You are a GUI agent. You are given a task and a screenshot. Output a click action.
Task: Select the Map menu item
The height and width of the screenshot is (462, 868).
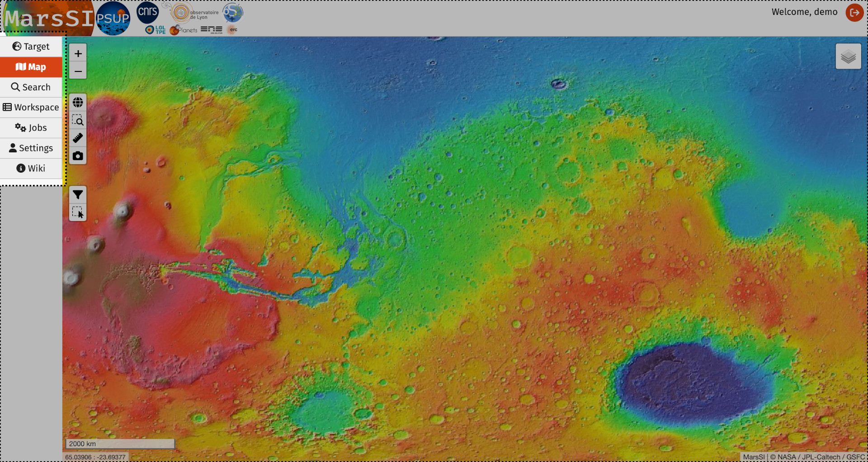coord(31,67)
